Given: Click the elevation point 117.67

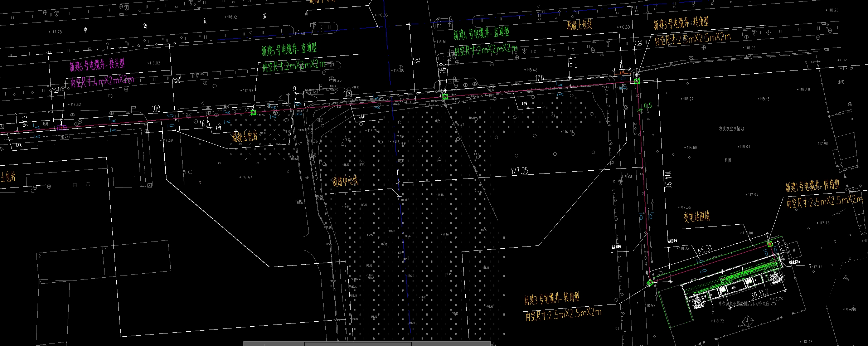Looking at the screenshot, I should [246, 177].
